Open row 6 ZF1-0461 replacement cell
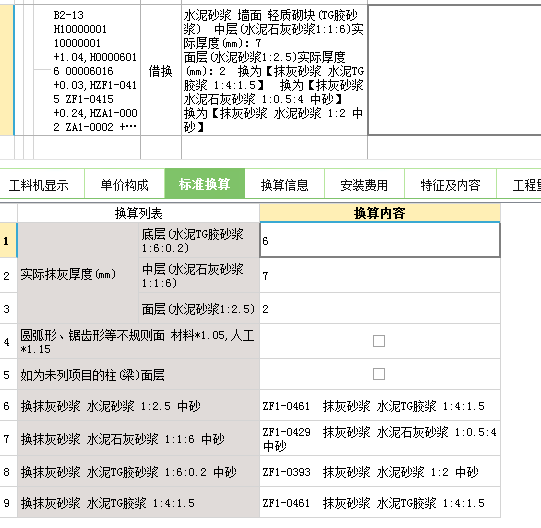The width and height of the screenshot is (541, 528). [x=380, y=405]
